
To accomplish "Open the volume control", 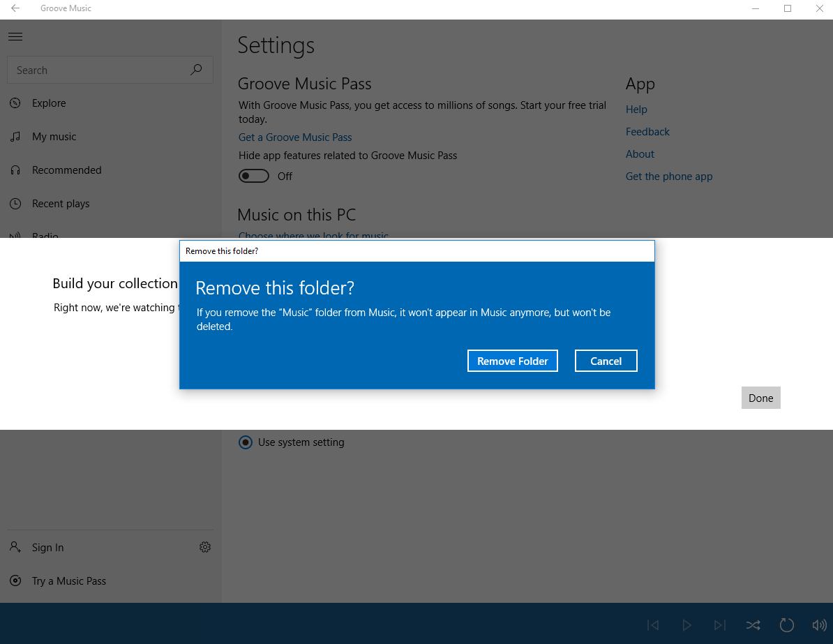I will click(819, 625).
